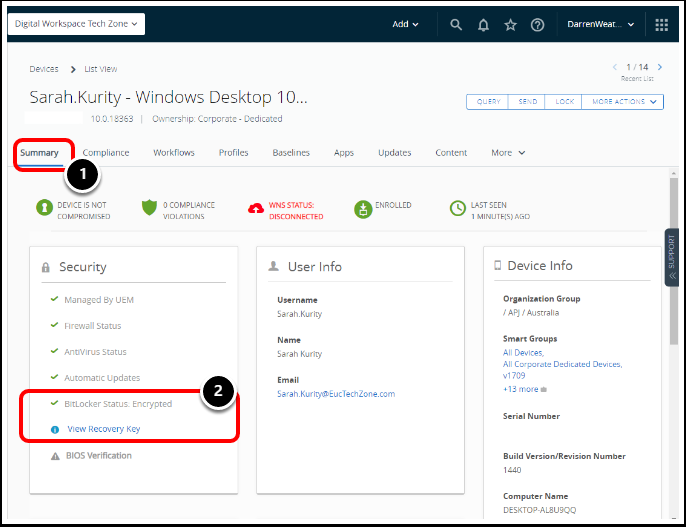
Task: Click the green Enrolled status icon
Action: click(x=363, y=208)
